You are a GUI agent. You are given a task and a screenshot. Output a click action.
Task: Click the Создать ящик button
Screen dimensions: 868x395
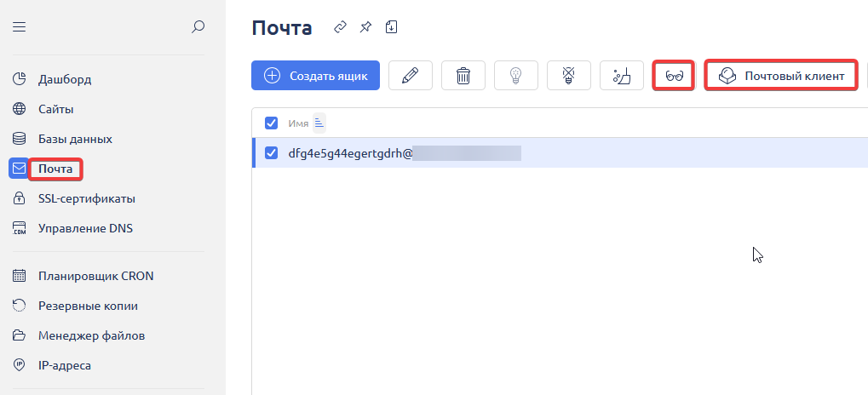[x=315, y=76]
